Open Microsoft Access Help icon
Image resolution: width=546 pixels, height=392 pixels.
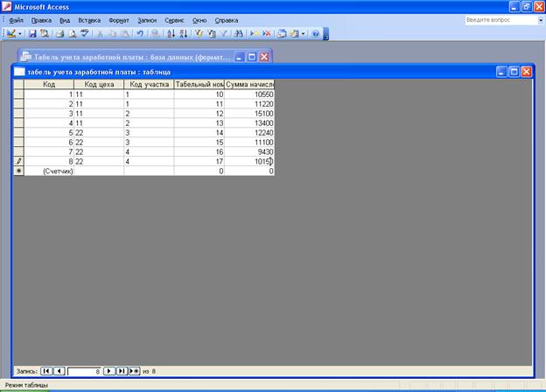316,33
